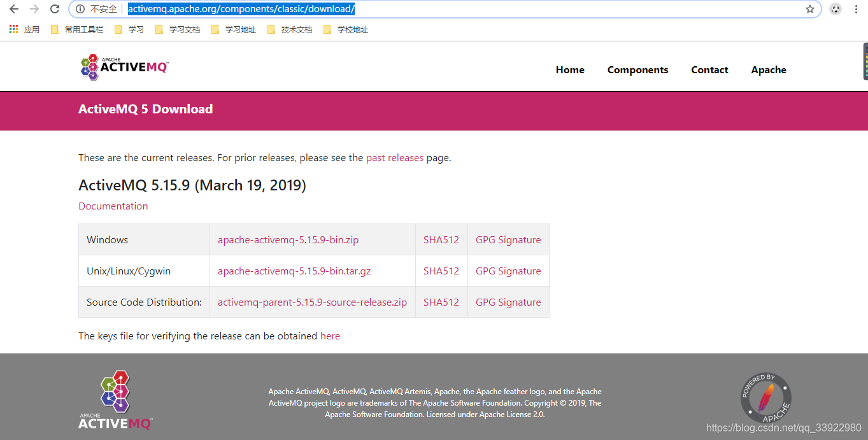Click the keys file 'here' link
868x440 pixels.
pos(330,336)
